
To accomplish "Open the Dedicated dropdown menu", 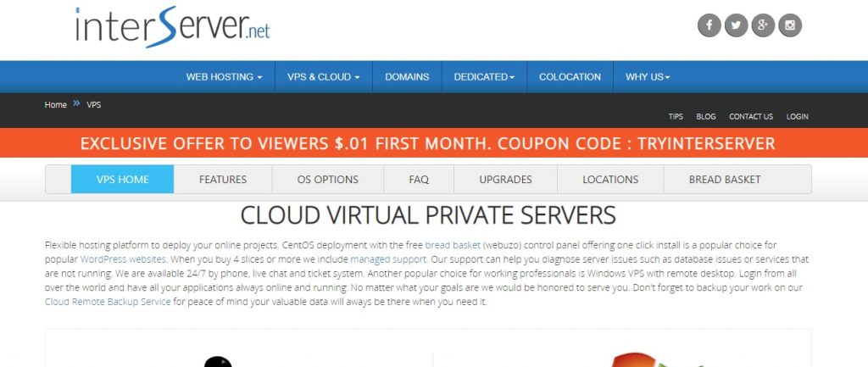I will [x=484, y=77].
